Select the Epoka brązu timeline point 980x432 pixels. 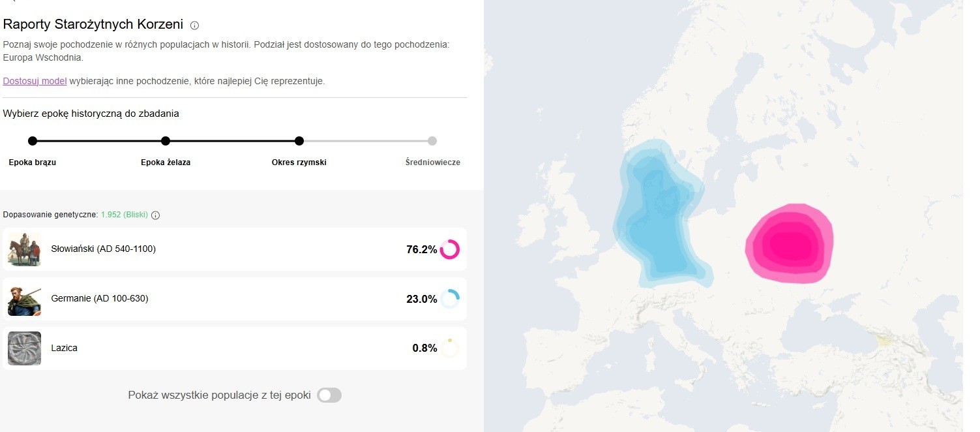click(x=33, y=141)
